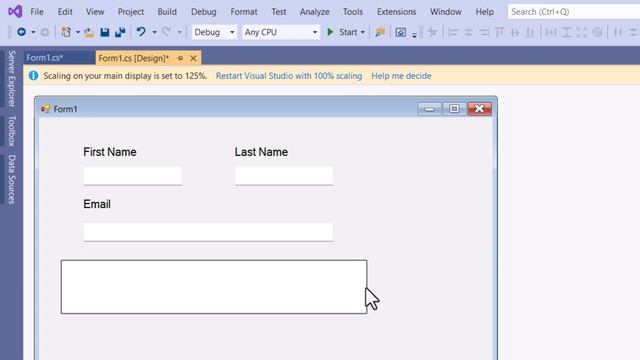The height and width of the screenshot is (360, 640).
Task: Click the Make Same Height icon
Action: click(x=567, y=32)
